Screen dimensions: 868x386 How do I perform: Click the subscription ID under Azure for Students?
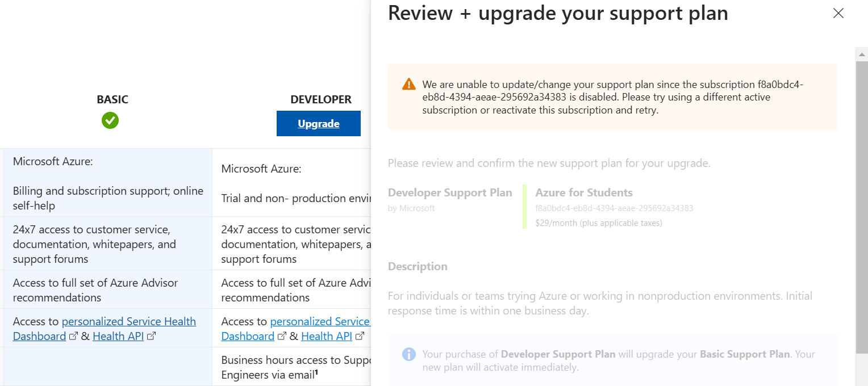[x=614, y=208]
